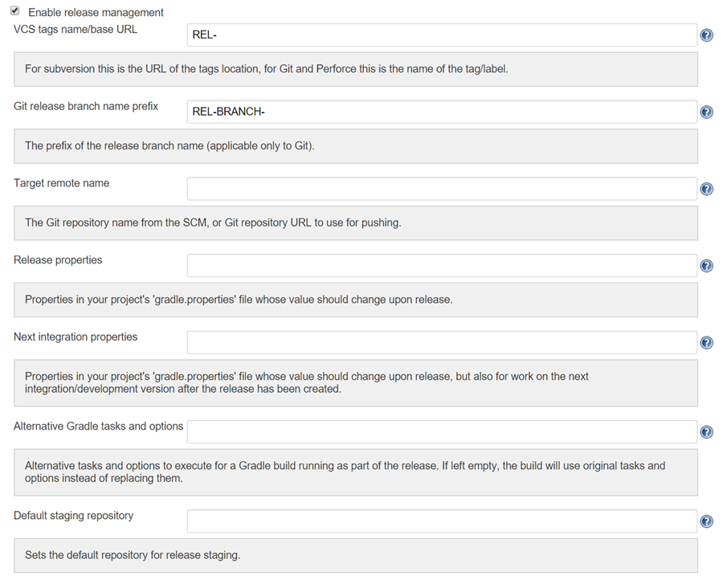723x588 pixels.
Task: Open help for Git release branch name prefix
Action: click(x=706, y=112)
